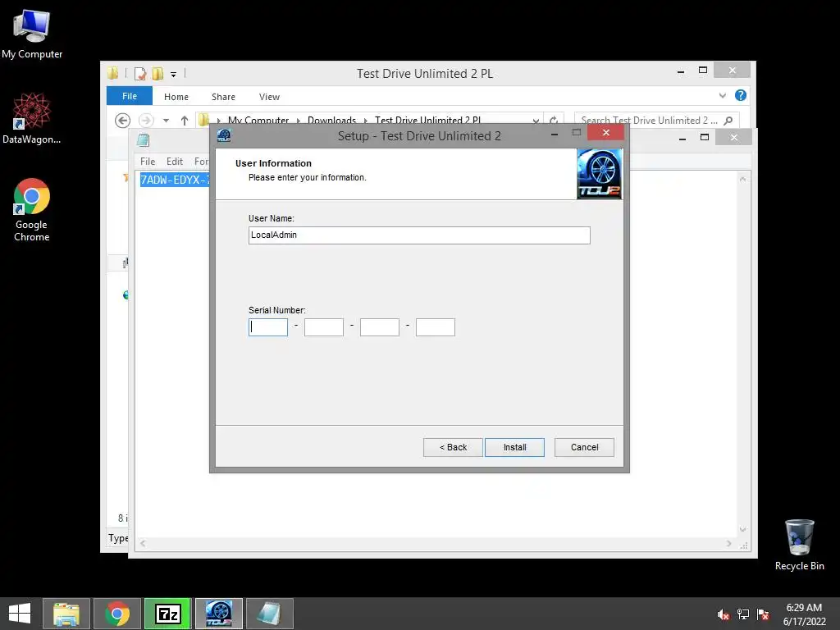Click Downloads in address breadcrumb
840x630 pixels.
[331, 121]
